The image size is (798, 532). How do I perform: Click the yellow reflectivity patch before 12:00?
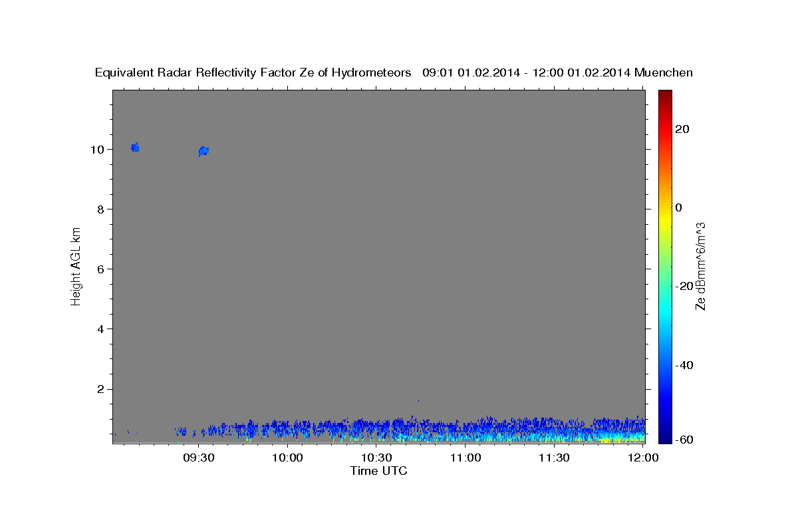[x=606, y=440]
